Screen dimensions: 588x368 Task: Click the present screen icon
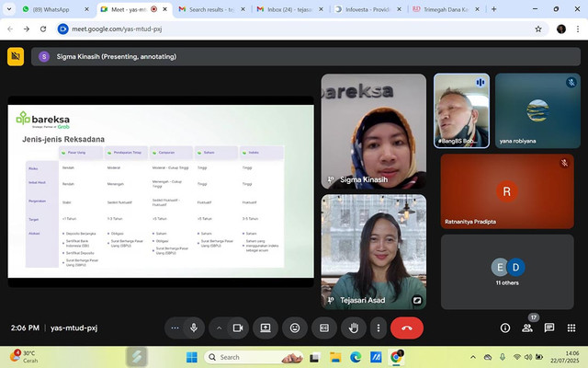[x=266, y=328]
